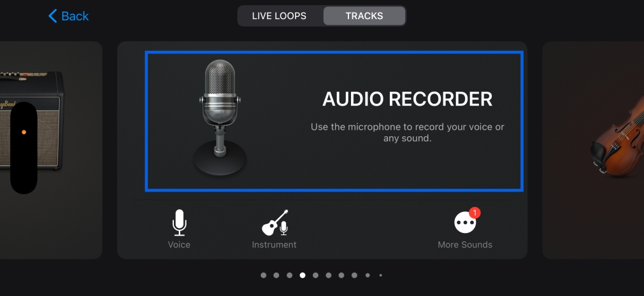Switch to the LIVE LOOPS tab
644x296 pixels.
(279, 16)
